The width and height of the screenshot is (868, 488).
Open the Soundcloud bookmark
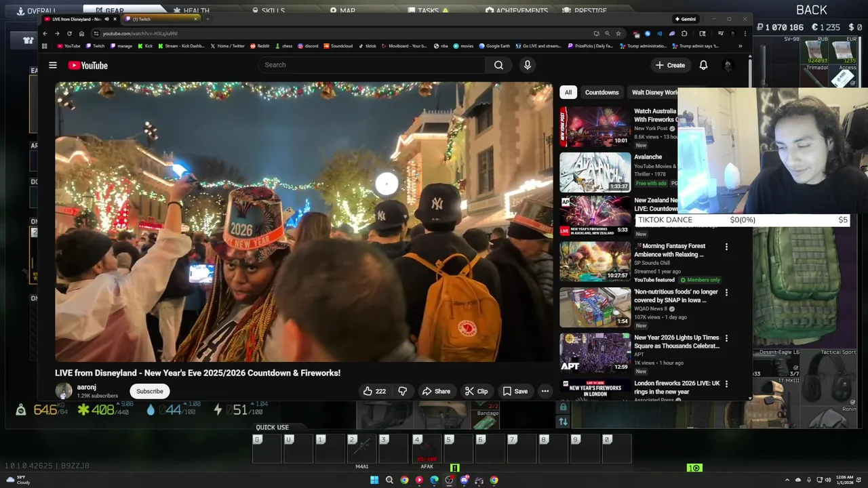338,46
